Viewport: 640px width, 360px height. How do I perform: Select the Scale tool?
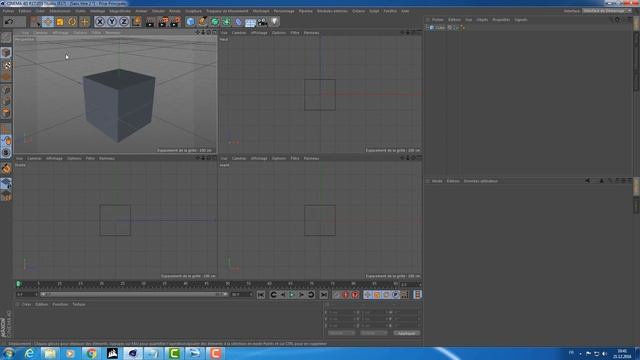60,22
